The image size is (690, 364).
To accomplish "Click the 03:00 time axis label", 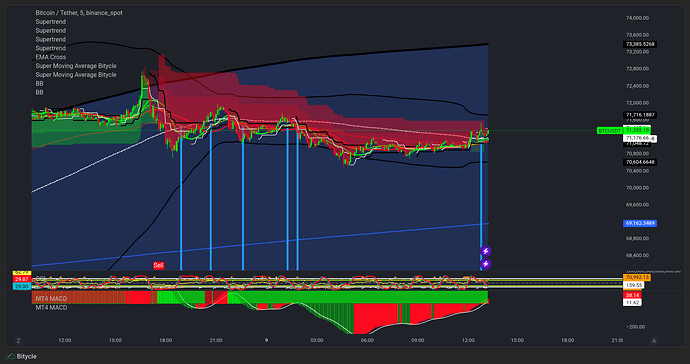I will tap(317, 340).
